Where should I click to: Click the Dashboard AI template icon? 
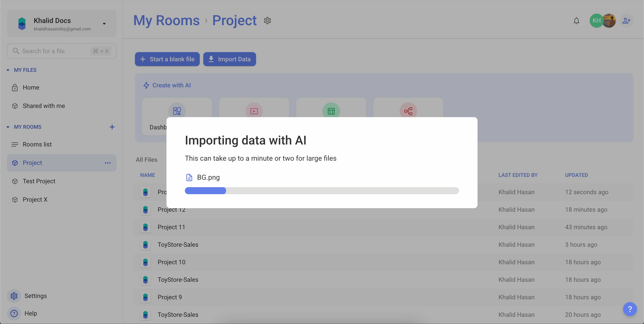click(x=177, y=111)
